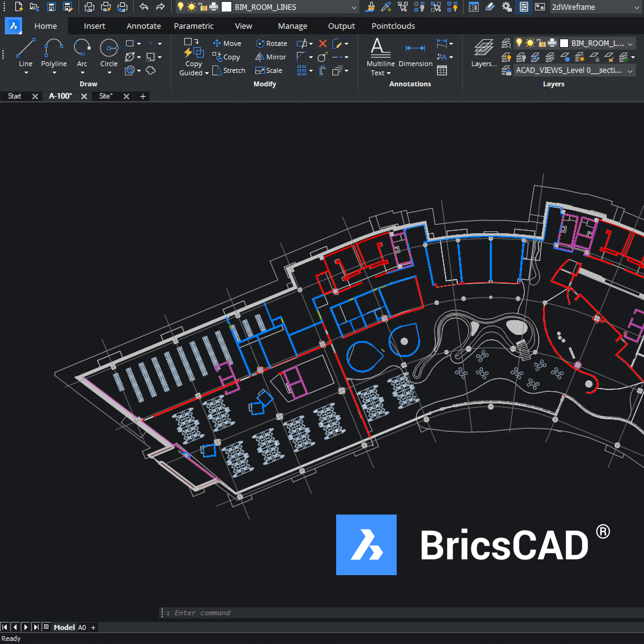
Task: Toggle sun freeze icon in Layers panel combo
Action: click(x=530, y=43)
